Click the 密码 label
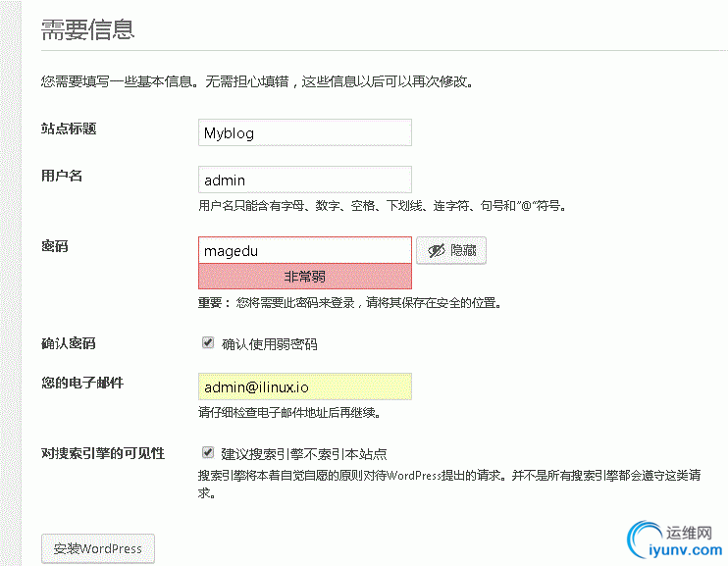 click(55, 246)
